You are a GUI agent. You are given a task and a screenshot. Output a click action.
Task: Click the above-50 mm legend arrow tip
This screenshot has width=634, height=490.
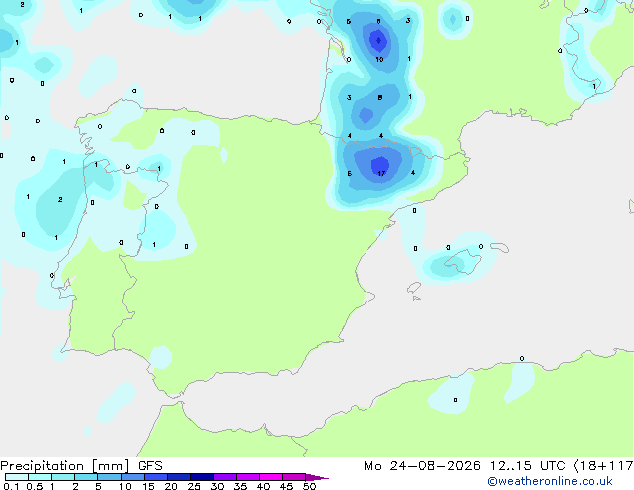tap(317, 477)
